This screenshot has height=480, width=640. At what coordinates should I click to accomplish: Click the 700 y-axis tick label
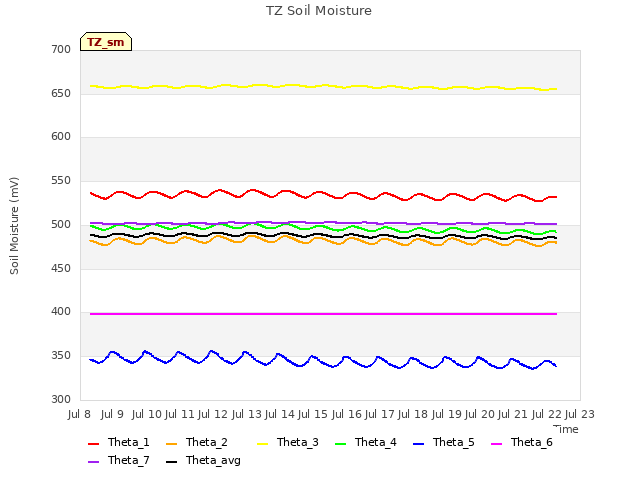(61, 49)
